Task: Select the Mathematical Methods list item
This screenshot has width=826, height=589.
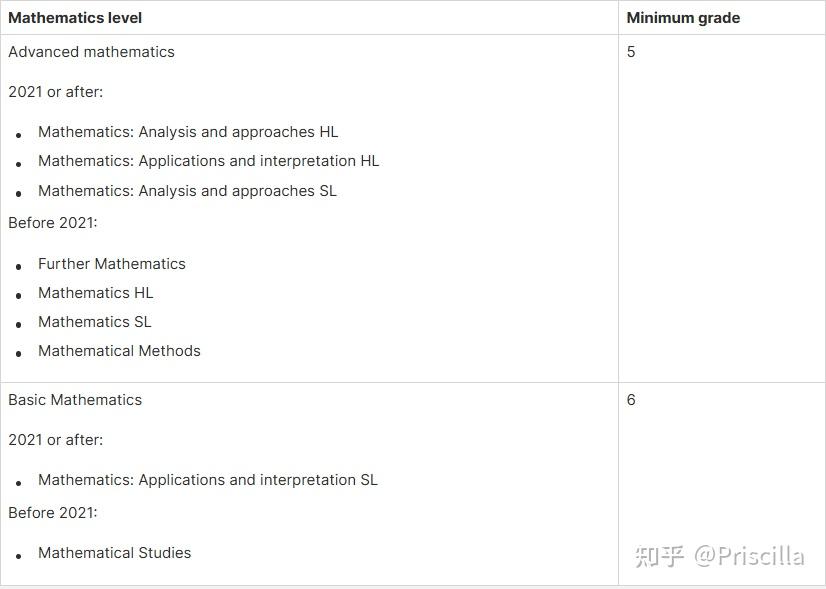Action: point(119,351)
